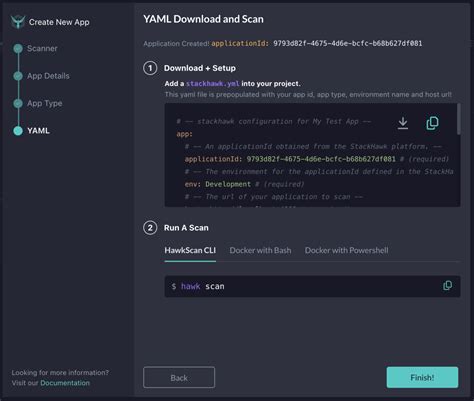Click the Finish! button
This screenshot has height=401, width=474.
click(422, 377)
